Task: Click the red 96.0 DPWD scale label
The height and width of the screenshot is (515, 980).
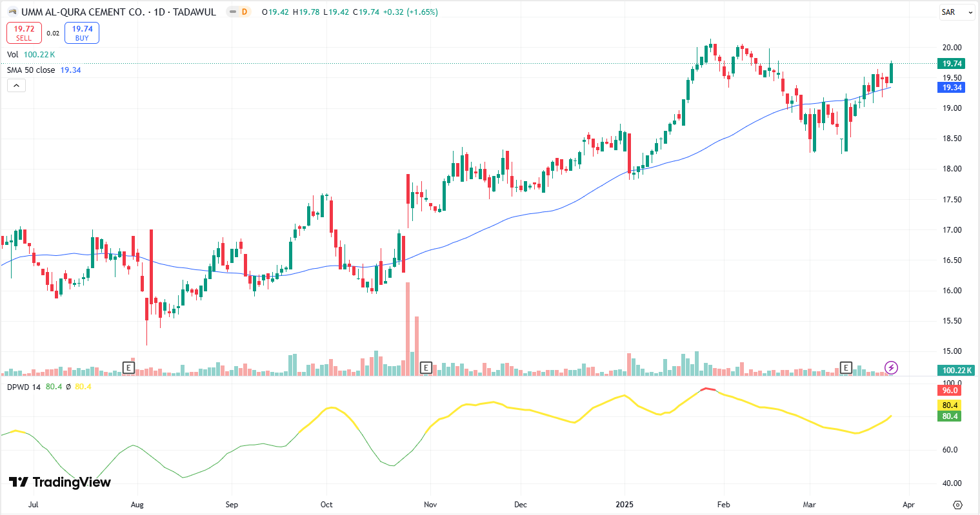Action: click(x=949, y=391)
